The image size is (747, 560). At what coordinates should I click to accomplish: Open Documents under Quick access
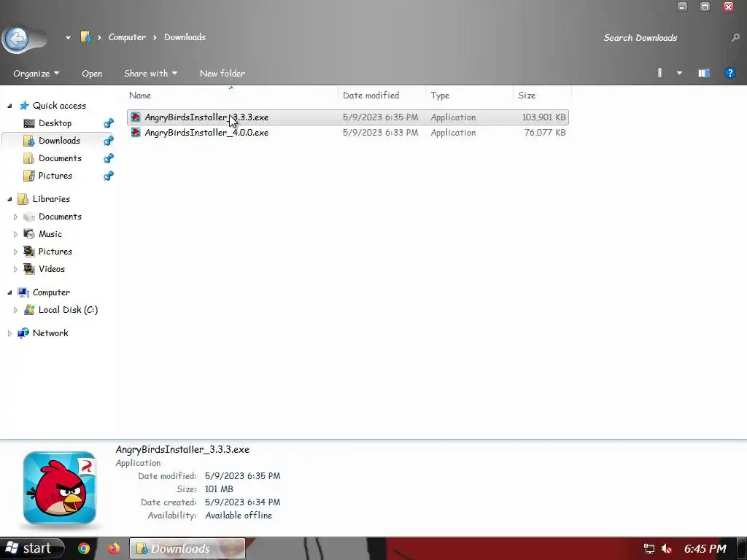[x=60, y=158]
